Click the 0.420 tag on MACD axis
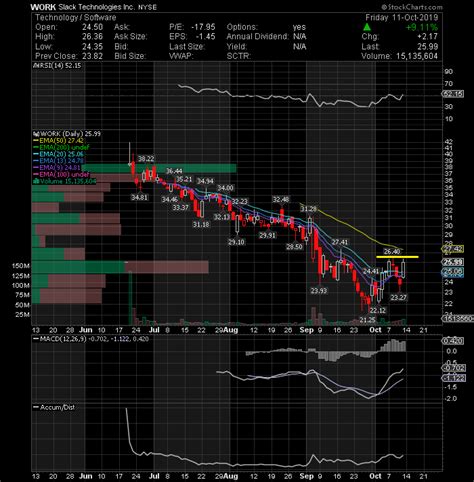The image size is (474, 482). click(452, 341)
